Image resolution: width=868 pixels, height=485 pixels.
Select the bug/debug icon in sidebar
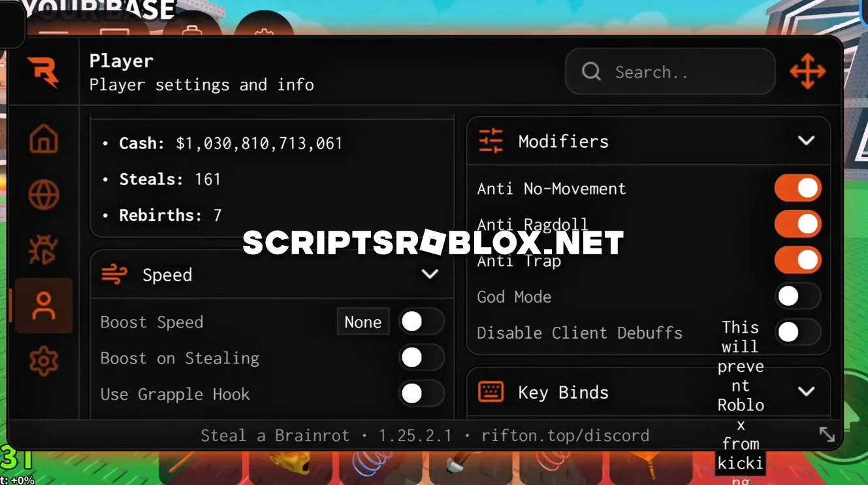click(x=44, y=250)
